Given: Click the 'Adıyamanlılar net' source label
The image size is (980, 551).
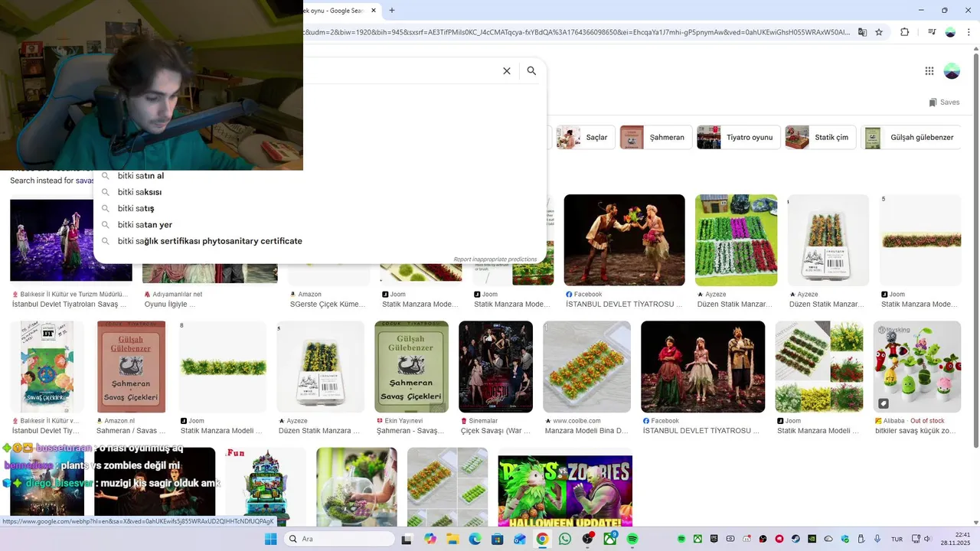Looking at the screenshot, I should pyautogui.click(x=177, y=294).
